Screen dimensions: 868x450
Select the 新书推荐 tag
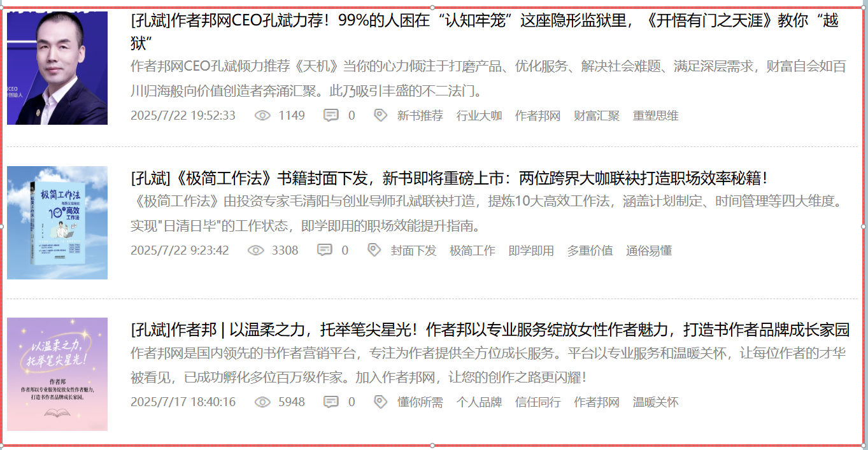tap(420, 115)
